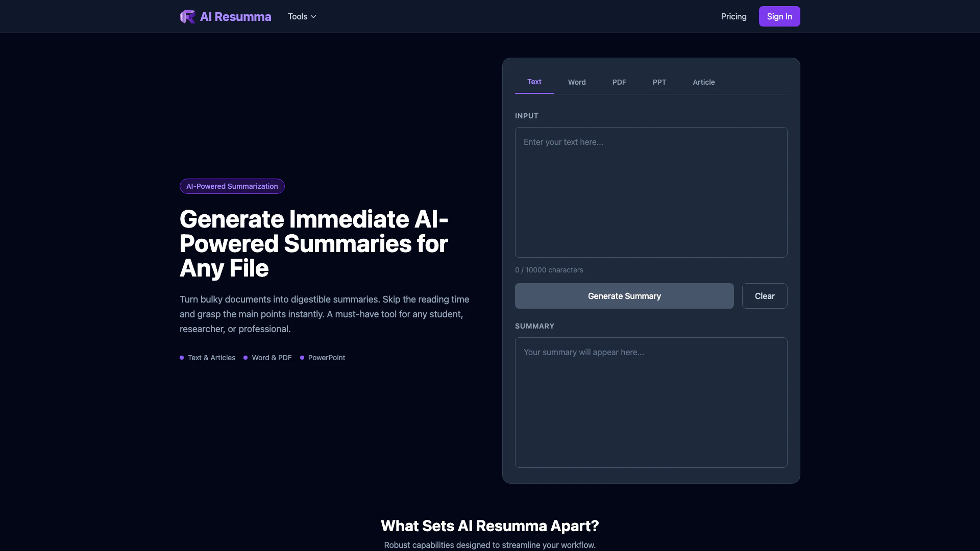Click the AI Resumma logo icon
The image size is (980, 551).
point(187,16)
